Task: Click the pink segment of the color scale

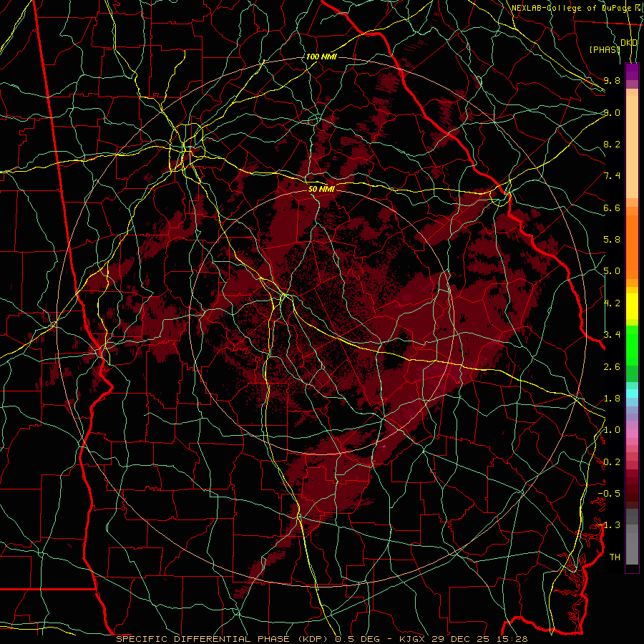Action: 632,434
